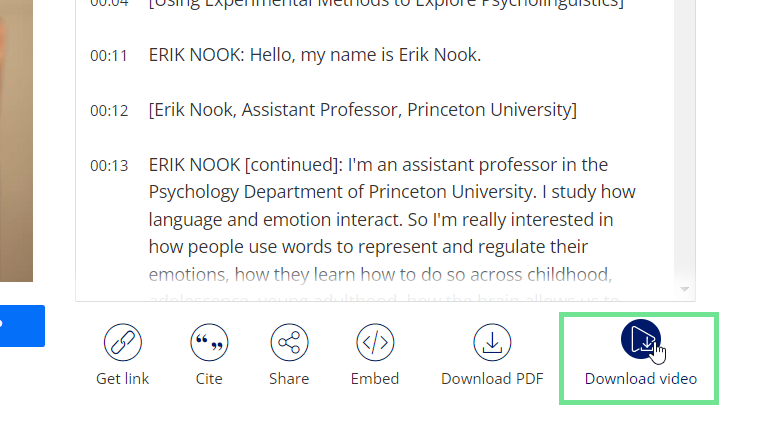Click the highlighted Download video icon

(641, 340)
